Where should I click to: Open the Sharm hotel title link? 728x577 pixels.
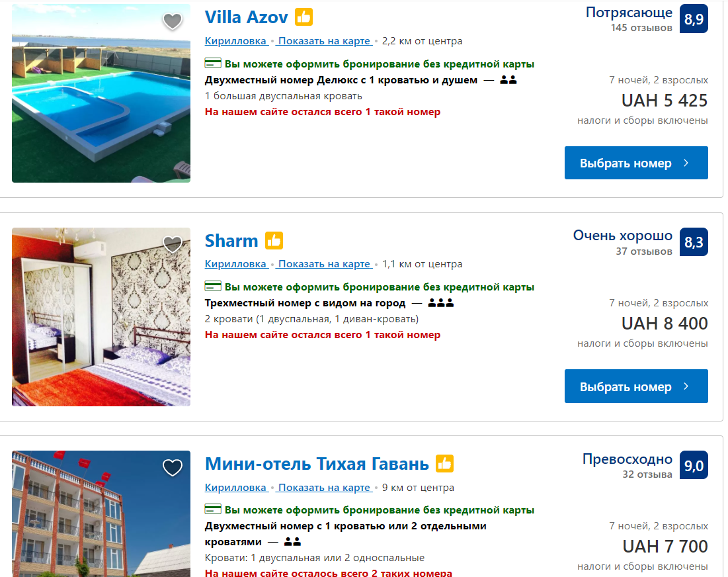pos(231,241)
